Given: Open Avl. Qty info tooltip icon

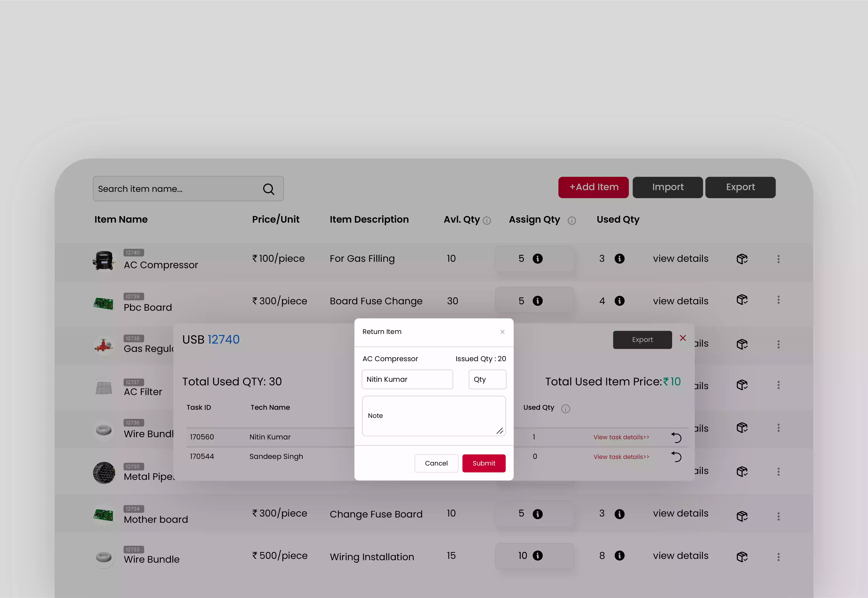Looking at the screenshot, I should (487, 221).
